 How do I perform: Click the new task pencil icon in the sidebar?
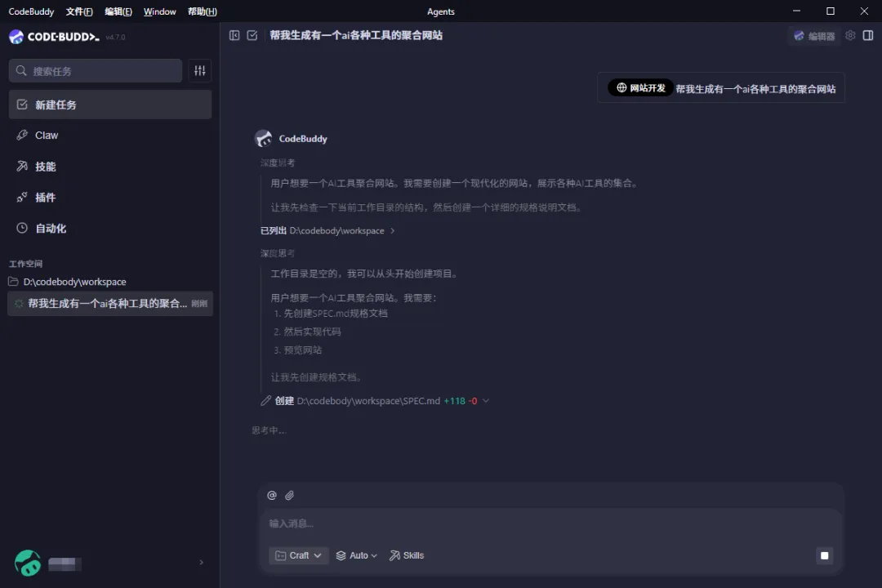pos(22,105)
